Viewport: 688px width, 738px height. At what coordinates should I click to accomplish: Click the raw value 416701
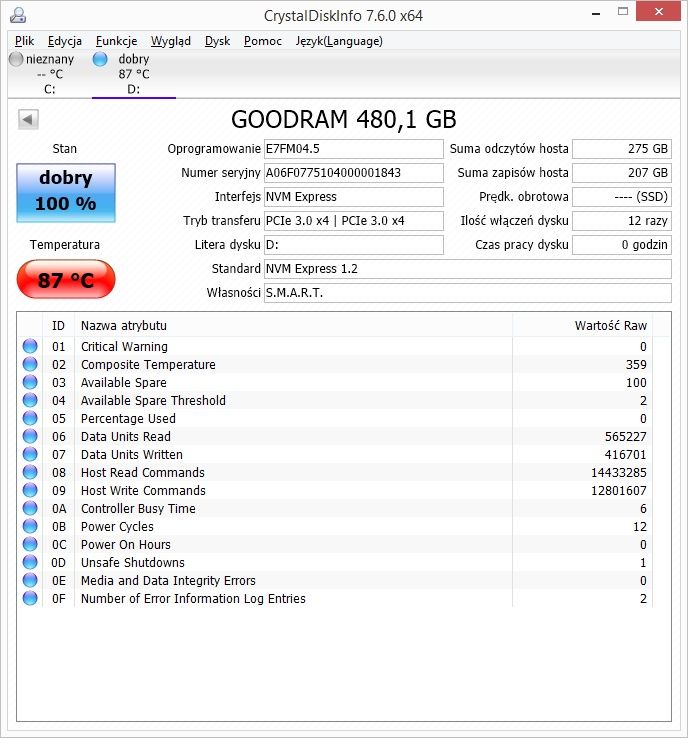(625, 455)
